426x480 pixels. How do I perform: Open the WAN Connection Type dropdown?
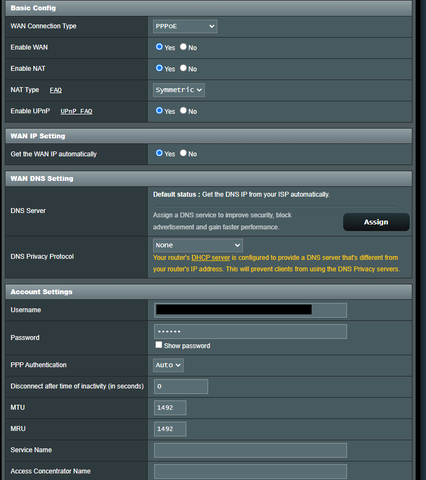pyautogui.click(x=185, y=26)
